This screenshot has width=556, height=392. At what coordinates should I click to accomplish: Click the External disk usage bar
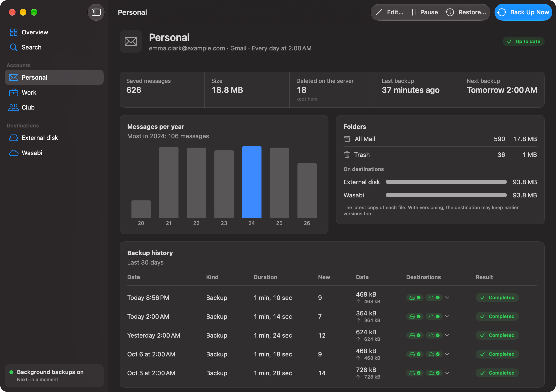click(446, 182)
